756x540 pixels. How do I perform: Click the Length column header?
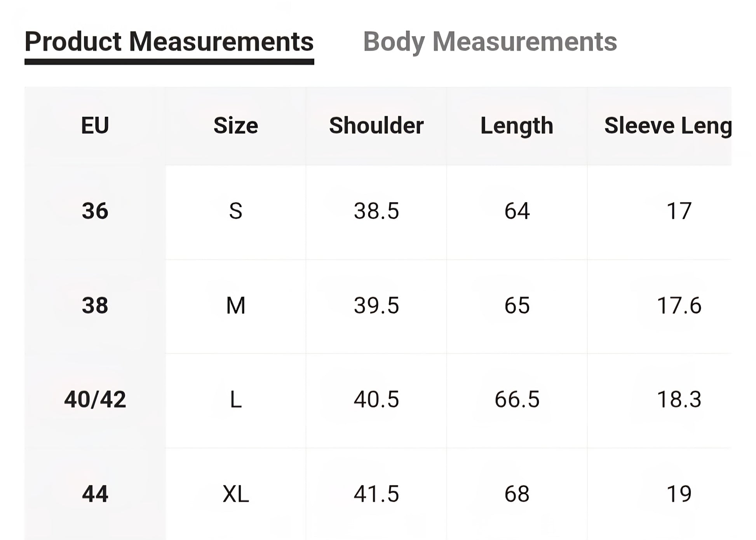[x=517, y=126]
